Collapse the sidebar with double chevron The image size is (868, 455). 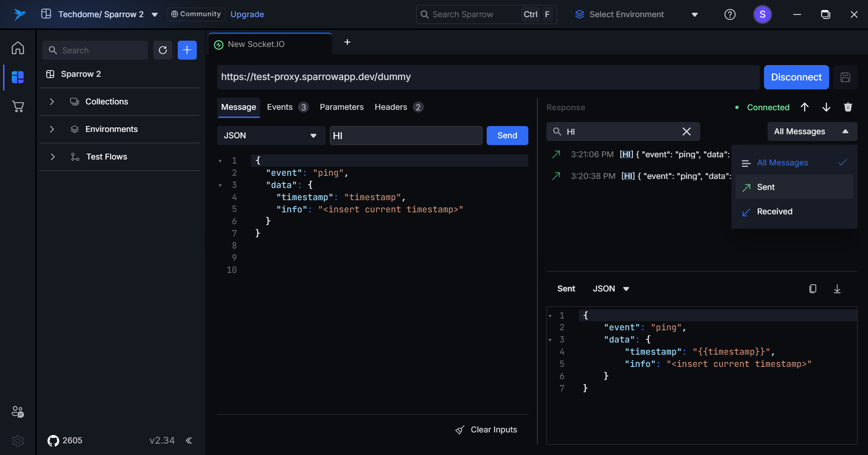click(189, 441)
